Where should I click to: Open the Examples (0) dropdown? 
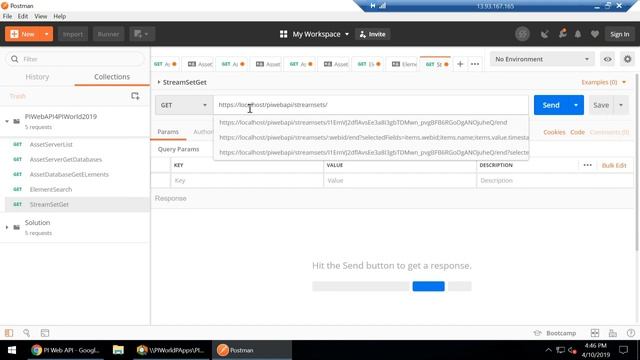coord(603,82)
